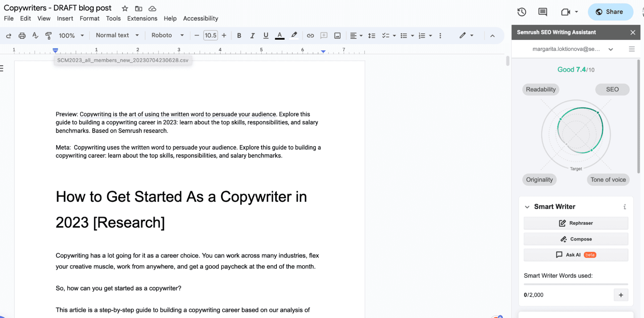The height and width of the screenshot is (318, 644).
Task: Open the Format menu
Action: (x=90, y=18)
